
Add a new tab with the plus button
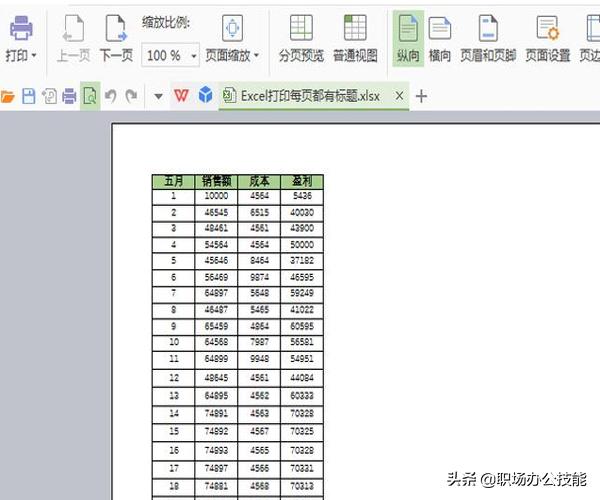pyautogui.click(x=421, y=96)
